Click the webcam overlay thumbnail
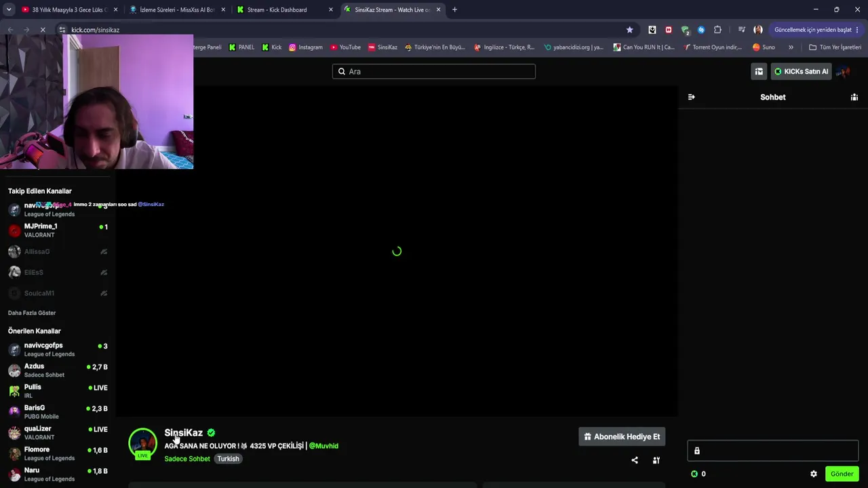 pyautogui.click(x=96, y=102)
